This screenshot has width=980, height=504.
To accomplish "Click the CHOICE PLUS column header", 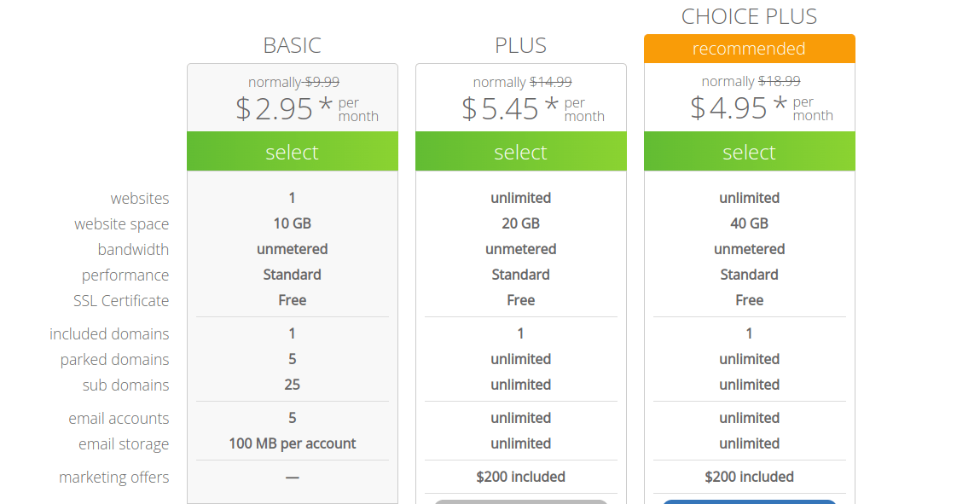I will [749, 16].
